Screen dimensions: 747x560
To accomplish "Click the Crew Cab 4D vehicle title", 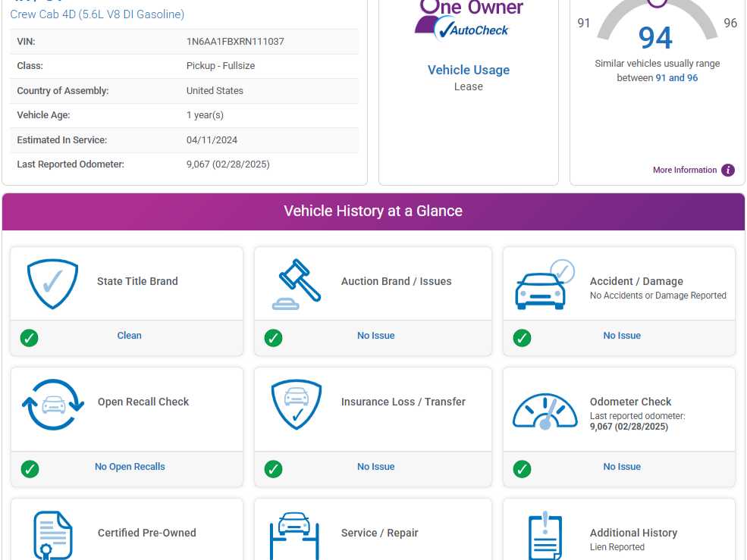I will 97,14.
